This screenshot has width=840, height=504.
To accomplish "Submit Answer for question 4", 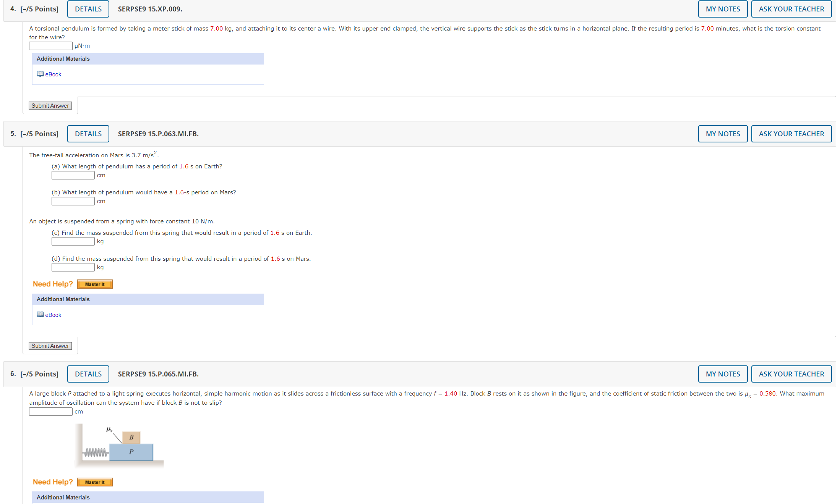I will coord(50,106).
